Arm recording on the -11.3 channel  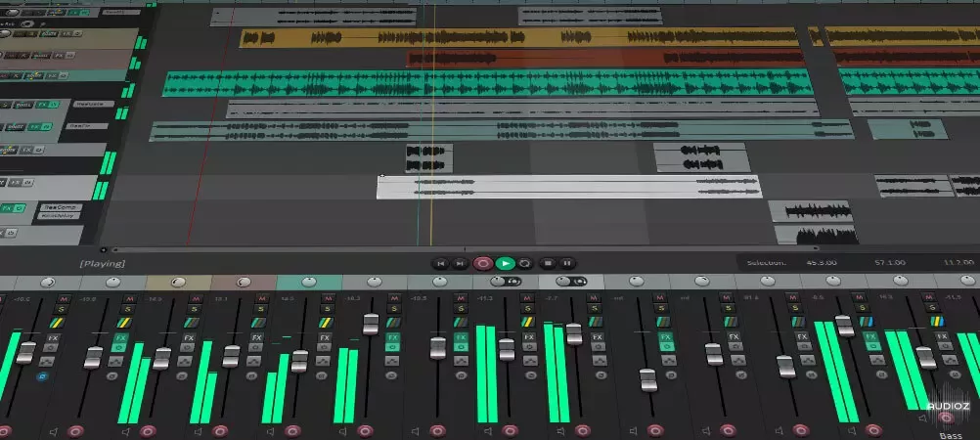click(510, 430)
